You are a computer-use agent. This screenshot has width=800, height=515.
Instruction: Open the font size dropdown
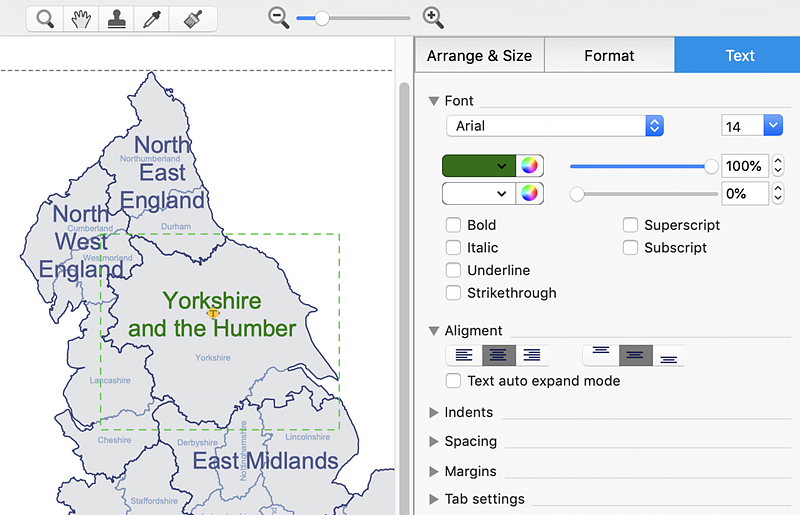773,126
